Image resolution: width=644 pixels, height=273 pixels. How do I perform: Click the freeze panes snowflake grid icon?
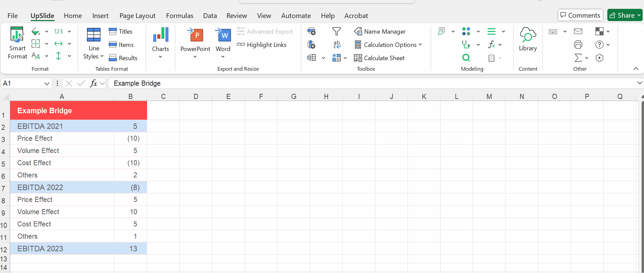click(337, 58)
